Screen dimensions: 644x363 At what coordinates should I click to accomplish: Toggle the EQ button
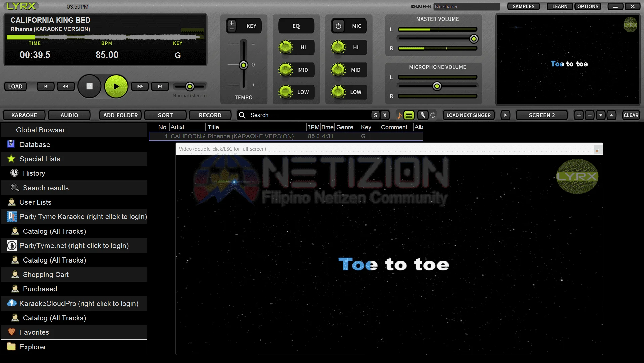[296, 26]
